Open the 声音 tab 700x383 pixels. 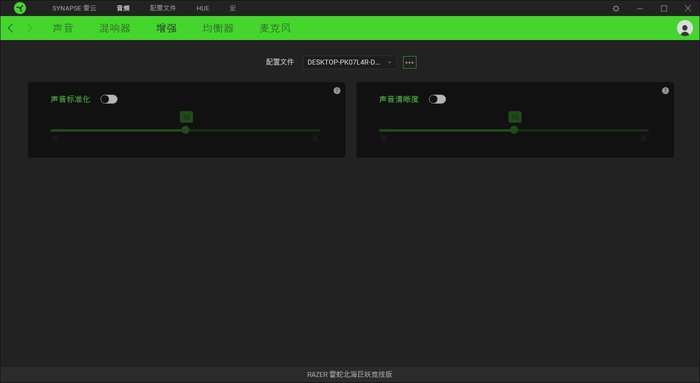pyautogui.click(x=63, y=28)
